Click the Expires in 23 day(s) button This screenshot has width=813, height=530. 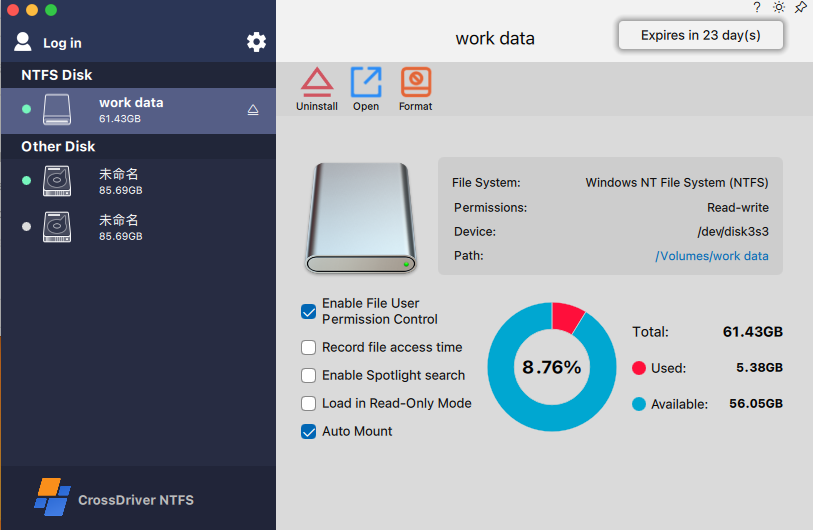pos(700,35)
